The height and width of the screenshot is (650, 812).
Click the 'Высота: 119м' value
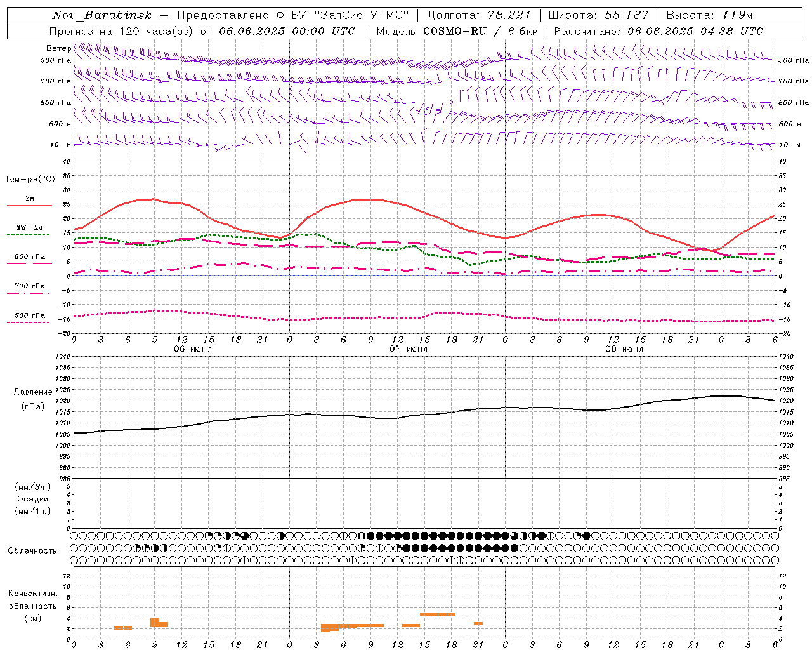tap(709, 15)
